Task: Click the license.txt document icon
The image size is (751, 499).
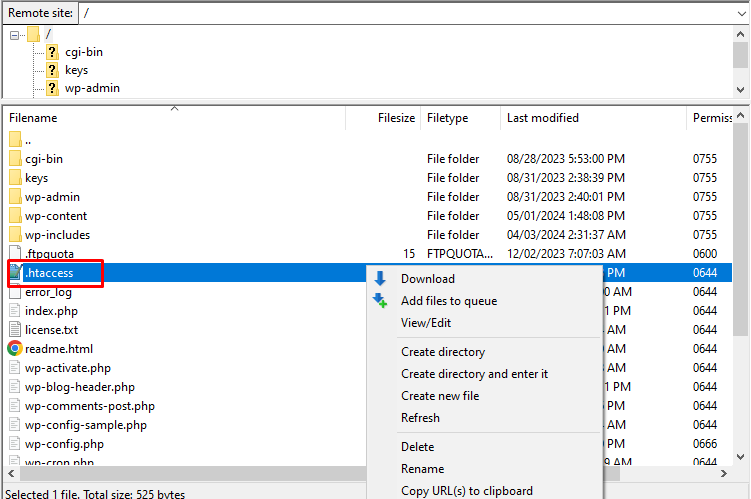Action: 15,329
